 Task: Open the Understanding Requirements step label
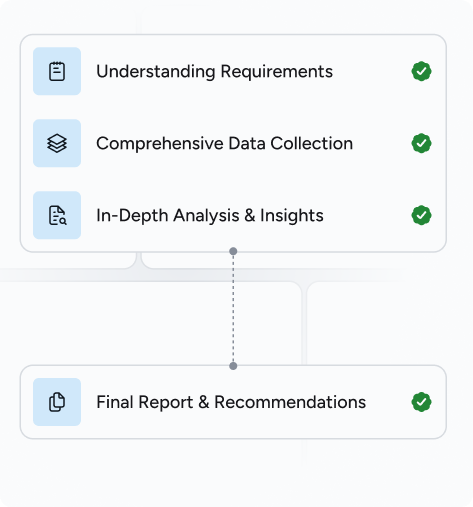pos(214,72)
